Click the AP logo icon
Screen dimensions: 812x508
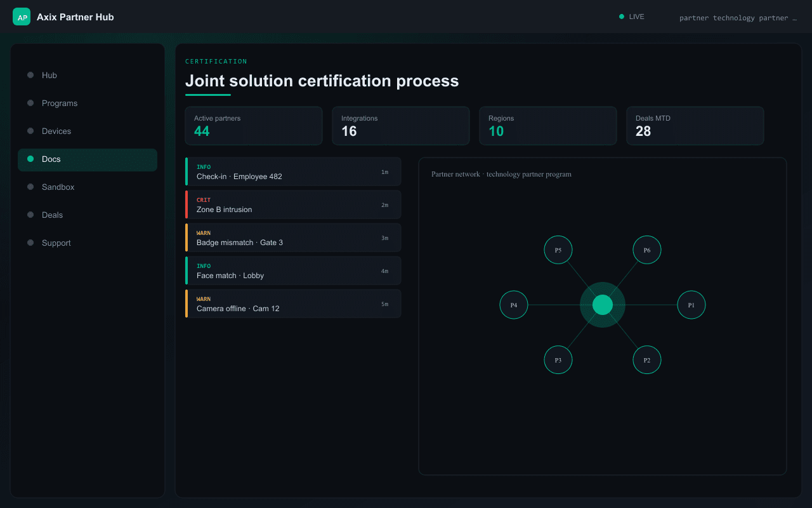22,17
